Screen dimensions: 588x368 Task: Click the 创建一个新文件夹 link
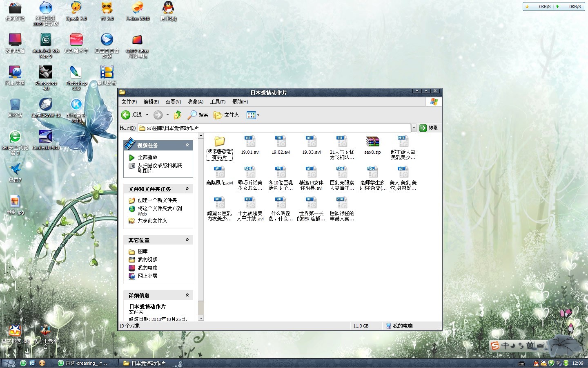click(x=157, y=200)
